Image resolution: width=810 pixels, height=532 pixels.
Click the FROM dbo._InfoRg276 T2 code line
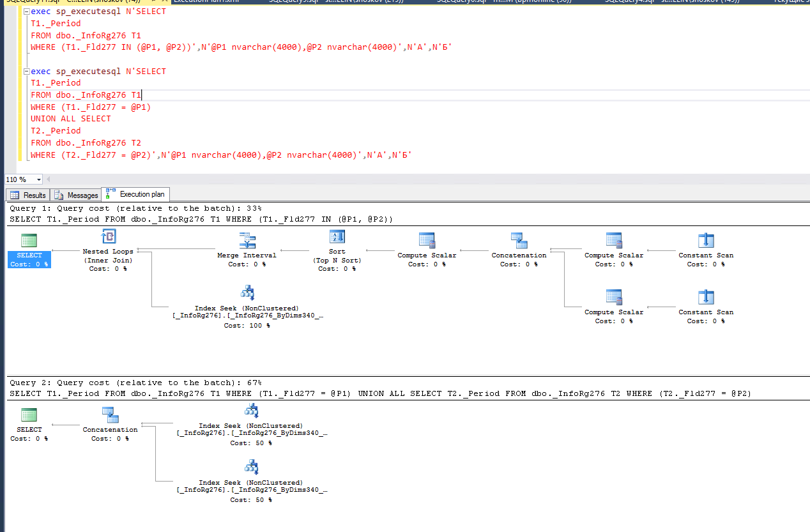pos(86,143)
